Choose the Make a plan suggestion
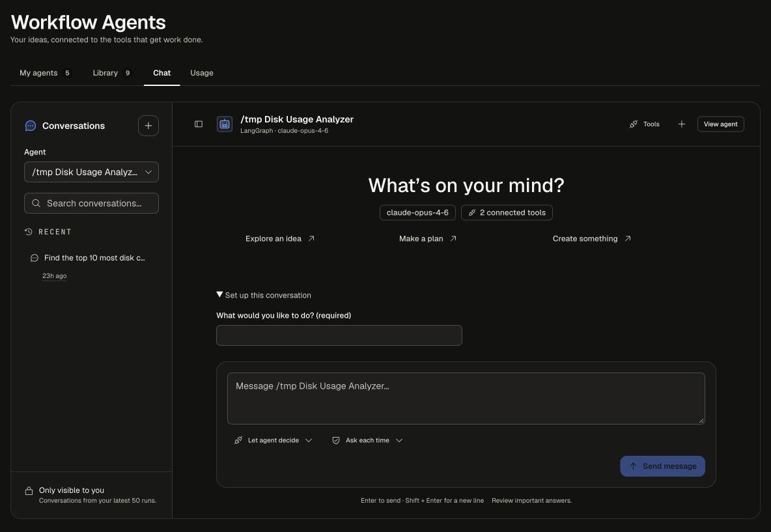The image size is (771, 532). [428, 238]
